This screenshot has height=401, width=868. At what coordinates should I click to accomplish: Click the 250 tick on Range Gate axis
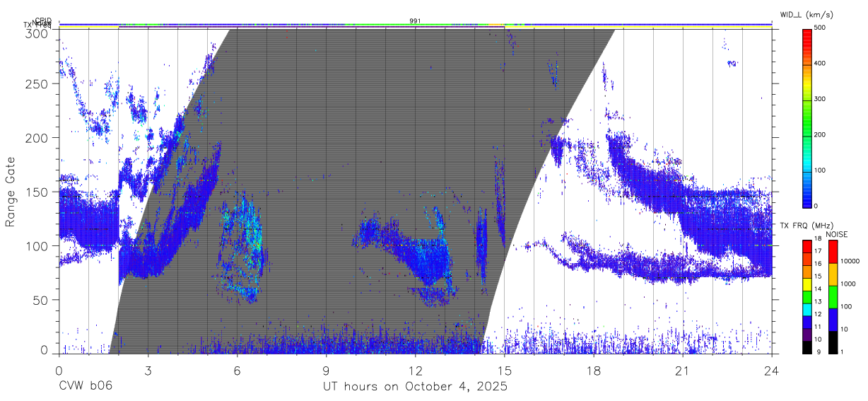click(37, 83)
